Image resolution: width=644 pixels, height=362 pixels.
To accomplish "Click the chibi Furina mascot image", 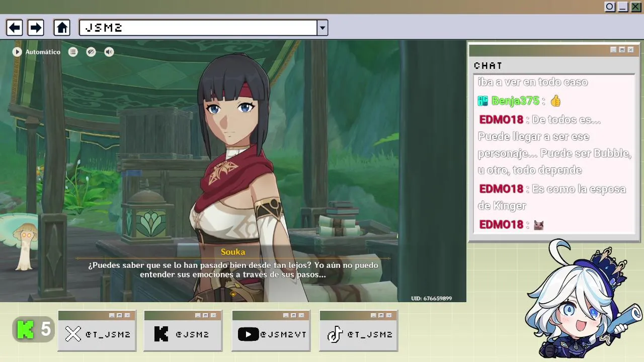I will click(x=583, y=300).
